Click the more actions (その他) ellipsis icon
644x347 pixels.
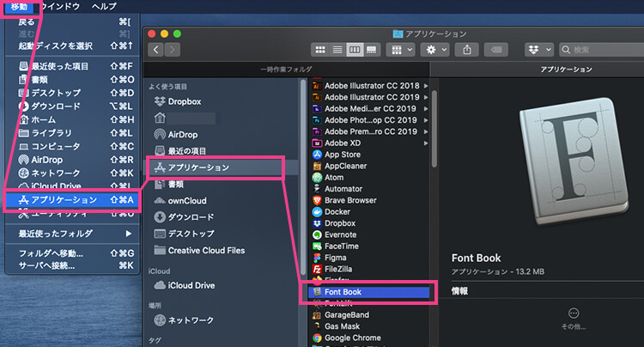click(574, 313)
